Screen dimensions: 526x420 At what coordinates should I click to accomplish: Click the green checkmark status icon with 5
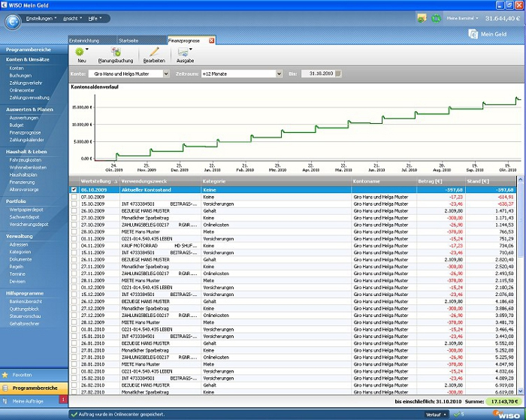click(458, 415)
